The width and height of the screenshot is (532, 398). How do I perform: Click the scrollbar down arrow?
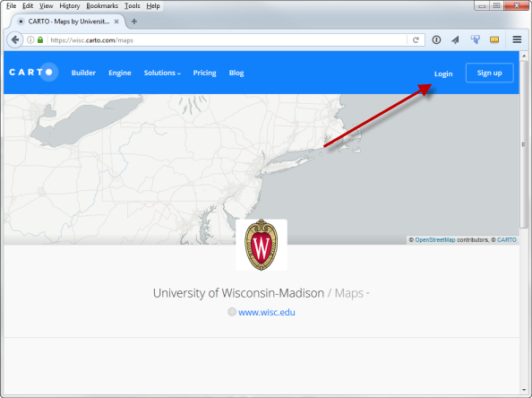[524, 390]
